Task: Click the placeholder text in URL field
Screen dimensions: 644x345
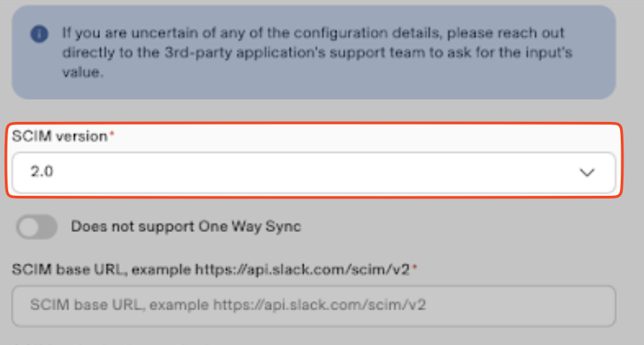Action: (227, 305)
